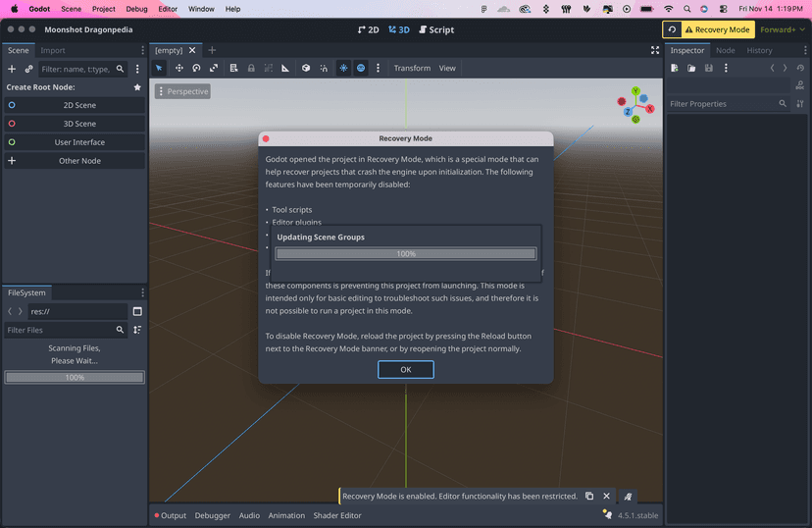Toggle preview sunlight in the viewport toolbar

[x=343, y=69]
